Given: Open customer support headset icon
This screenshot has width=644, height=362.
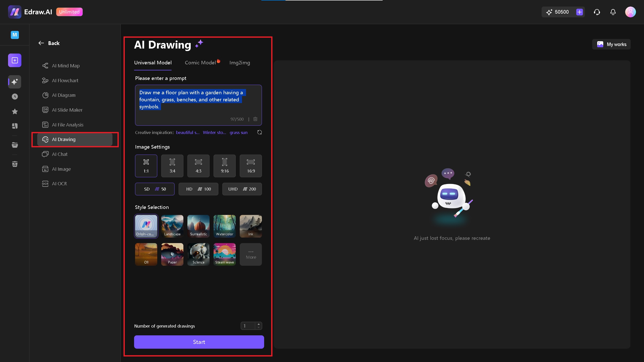Looking at the screenshot, I should point(597,12).
